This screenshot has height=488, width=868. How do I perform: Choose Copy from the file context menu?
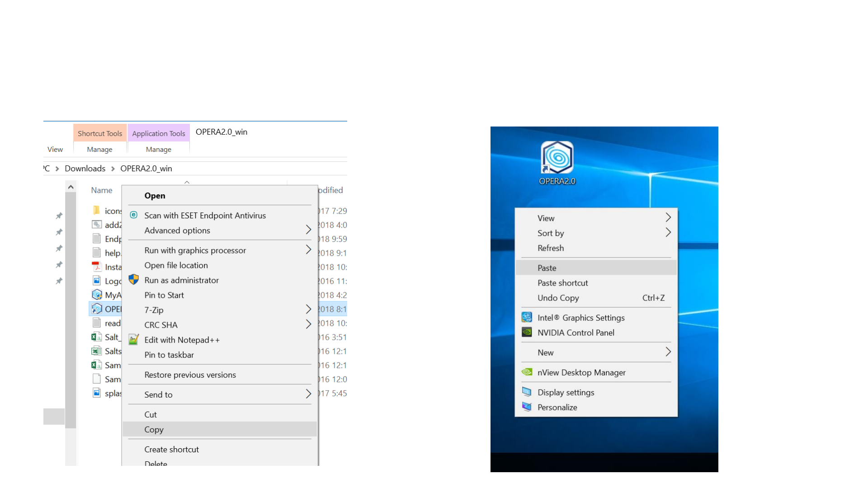pos(154,429)
